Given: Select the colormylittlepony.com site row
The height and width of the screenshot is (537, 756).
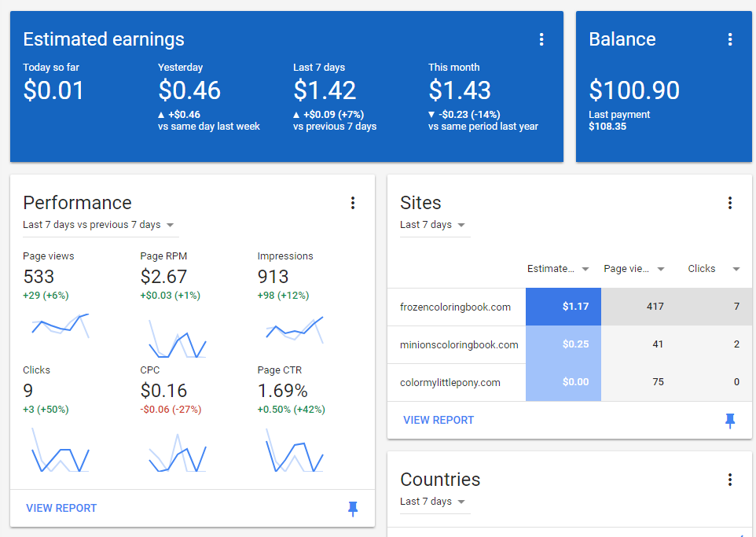Looking at the screenshot, I should pyautogui.click(x=450, y=382).
